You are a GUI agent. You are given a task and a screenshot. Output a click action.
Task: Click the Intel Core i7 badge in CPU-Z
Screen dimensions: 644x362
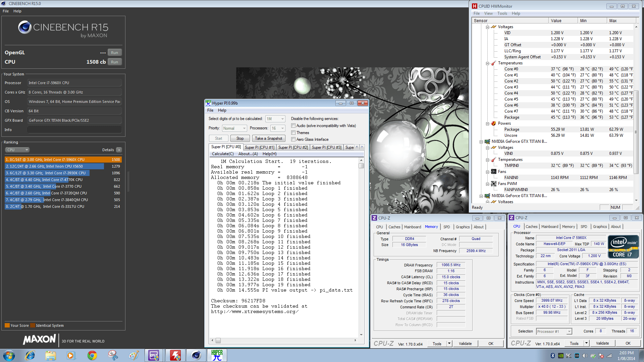[x=623, y=246]
